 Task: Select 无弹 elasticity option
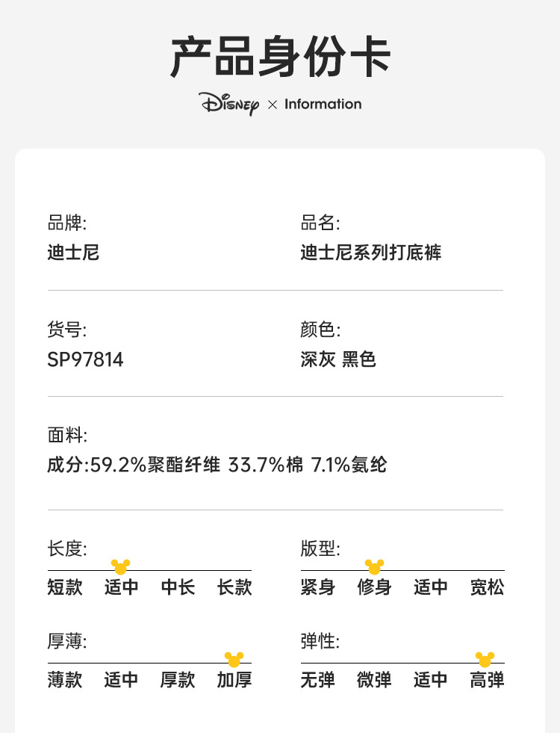point(318,680)
